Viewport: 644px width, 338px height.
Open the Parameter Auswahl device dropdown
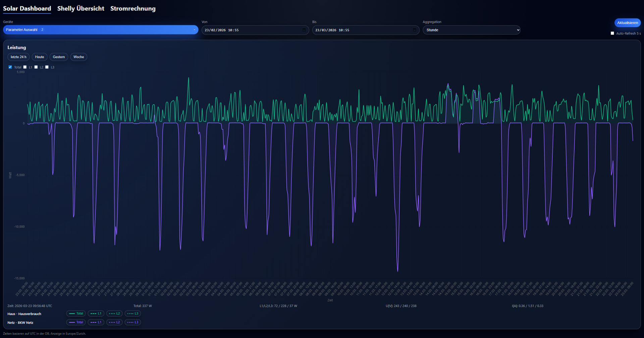click(x=100, y=30)
